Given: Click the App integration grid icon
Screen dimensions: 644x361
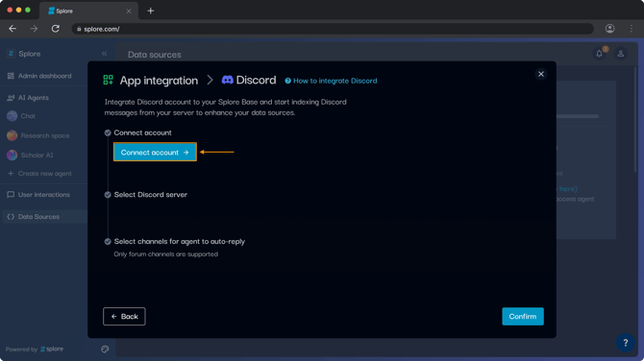Looking at the screenshot, I should tap(108, 80).
